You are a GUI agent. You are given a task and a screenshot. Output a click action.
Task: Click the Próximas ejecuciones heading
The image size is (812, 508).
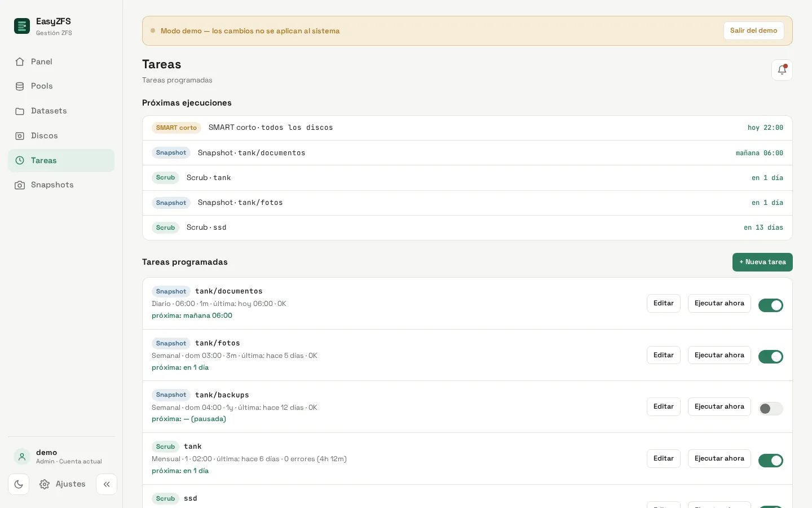click(x=187, y=103)
